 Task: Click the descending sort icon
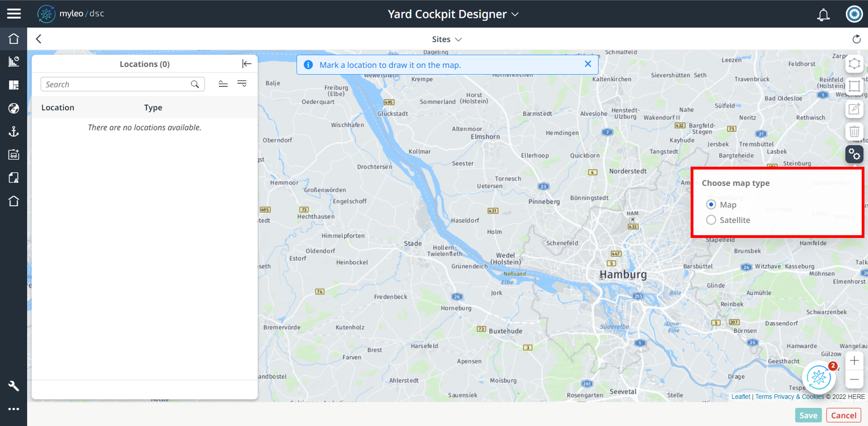pos(242,84)
